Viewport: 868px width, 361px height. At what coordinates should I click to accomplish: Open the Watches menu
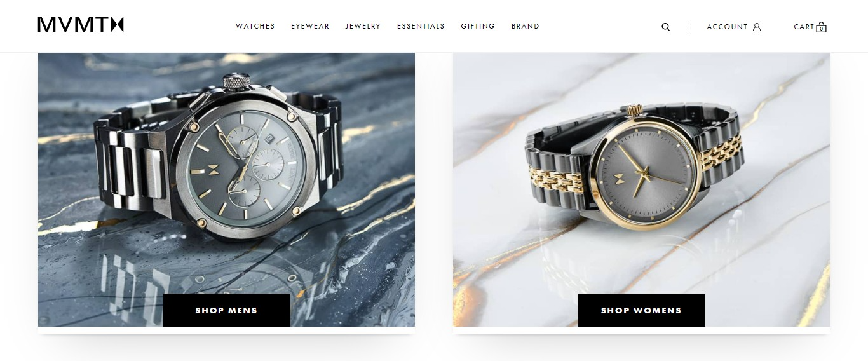click(255, 26)
